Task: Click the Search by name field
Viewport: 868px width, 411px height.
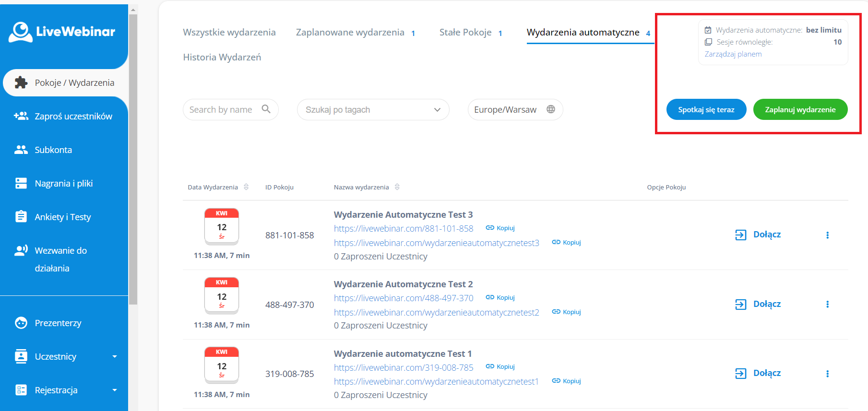Action: tap(221, 110)
